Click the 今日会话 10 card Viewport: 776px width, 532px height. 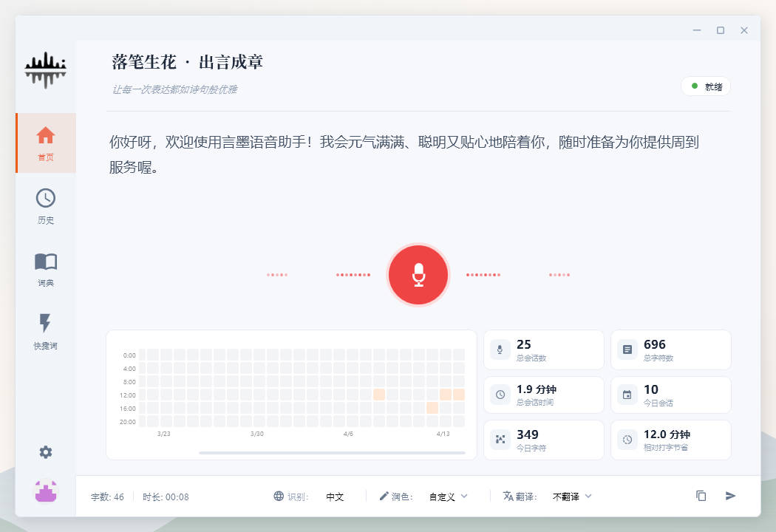point(670,395)
